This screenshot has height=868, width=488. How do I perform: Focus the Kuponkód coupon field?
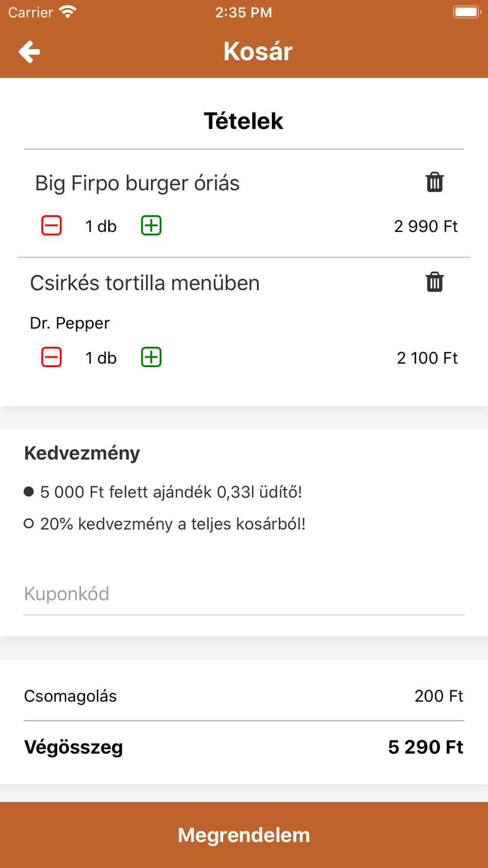(244, 594)
